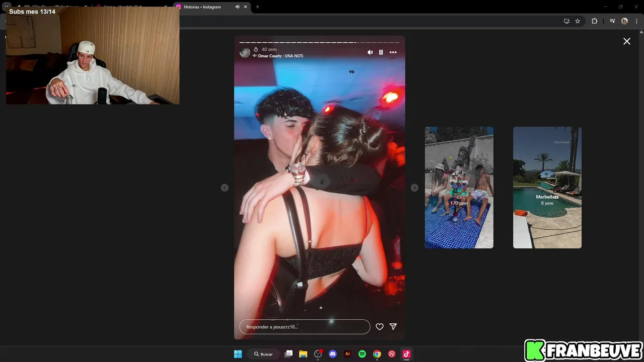This screenshot has height=362, width=644.
Task: Open the story options three-dot menu
Action: pos(393,52)
